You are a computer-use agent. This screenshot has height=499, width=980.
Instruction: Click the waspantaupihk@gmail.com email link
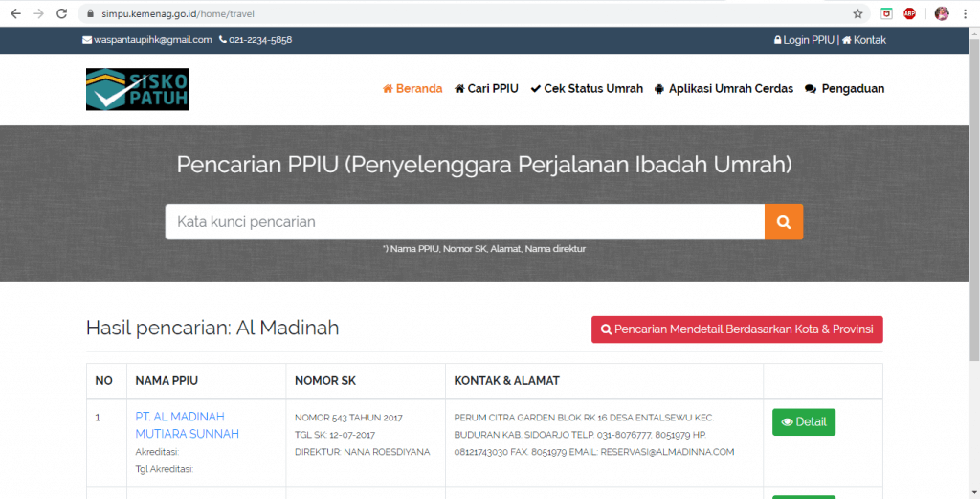pyautogui.click(x=147, y=40)
